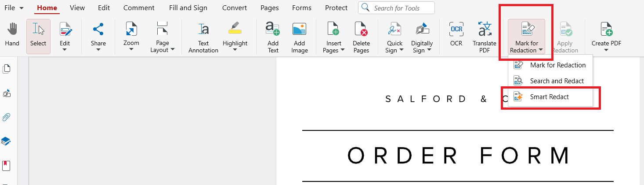Viewport: 644px width, 185px height.
Task: Expand the Highlight dropdown arrow
Action: (235, 50)
